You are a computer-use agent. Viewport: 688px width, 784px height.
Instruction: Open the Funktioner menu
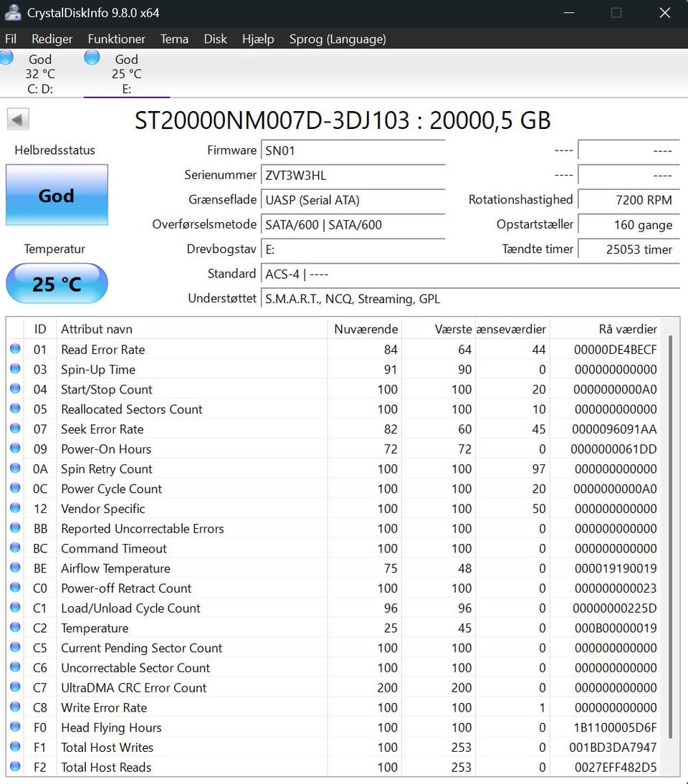click(116, 39)
